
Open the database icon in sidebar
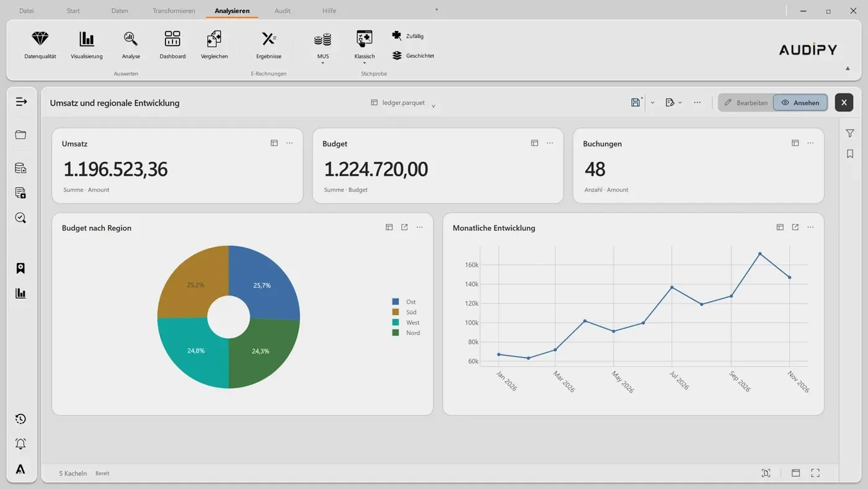(20, 168)
